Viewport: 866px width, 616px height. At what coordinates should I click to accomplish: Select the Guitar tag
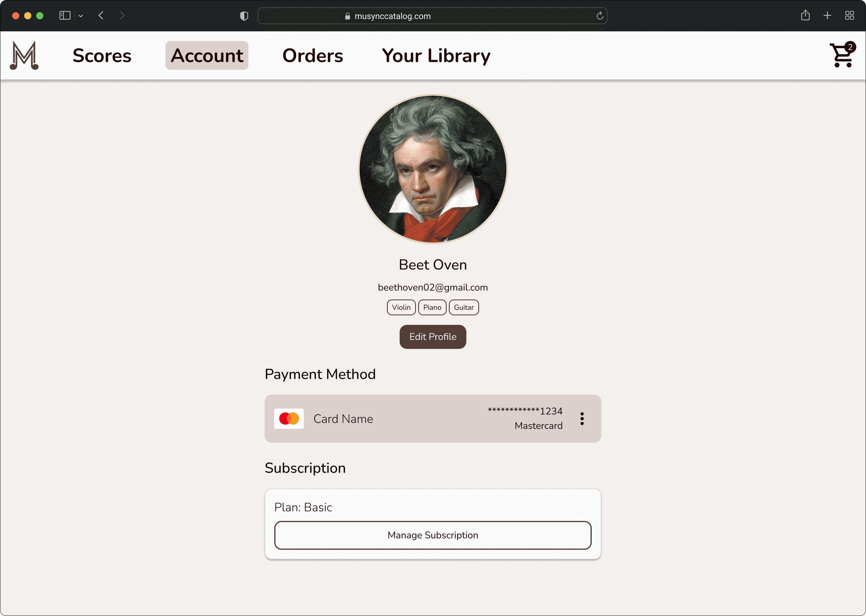(464, 307)
